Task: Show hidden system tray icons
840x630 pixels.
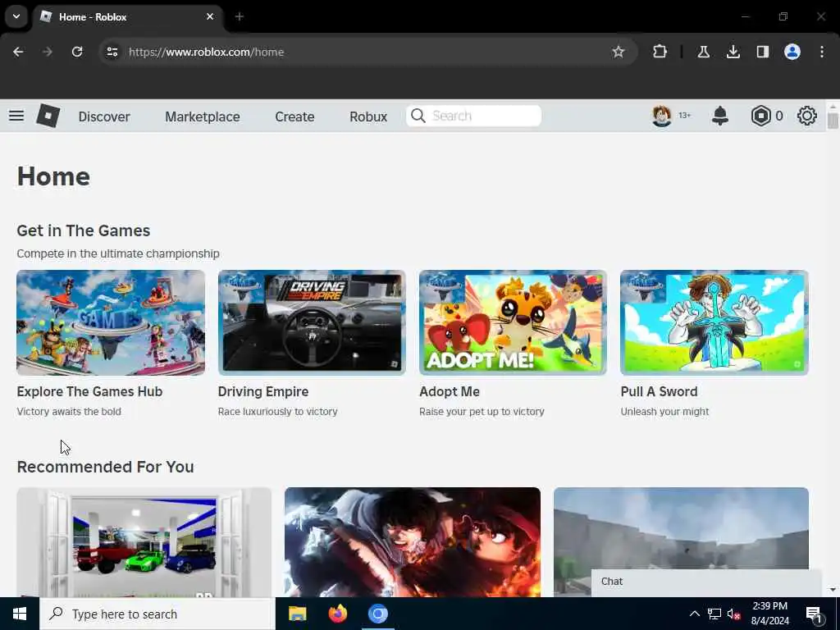Action: 694,614
